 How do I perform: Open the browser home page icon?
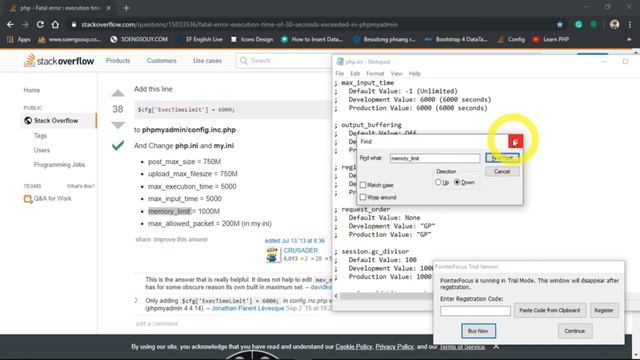point(55,24)
